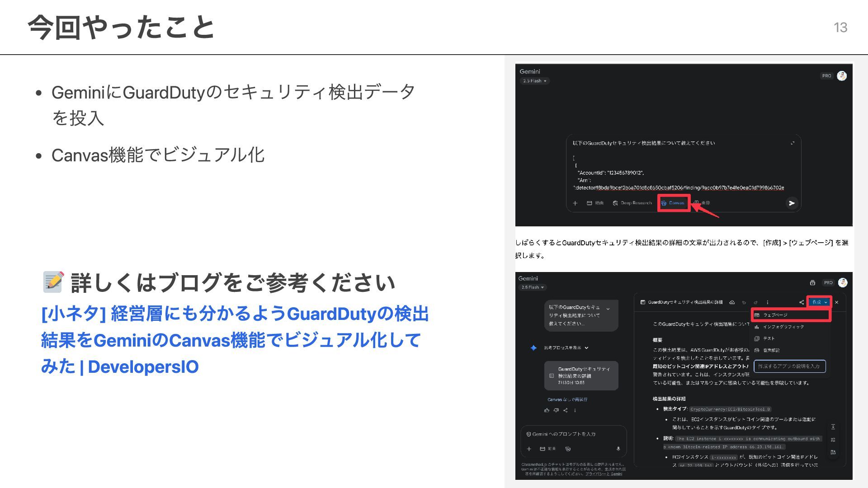Click the PRO badge in lower Gemini screenshot
Viewport: 868px width, 488px height.
pos(828,283)
